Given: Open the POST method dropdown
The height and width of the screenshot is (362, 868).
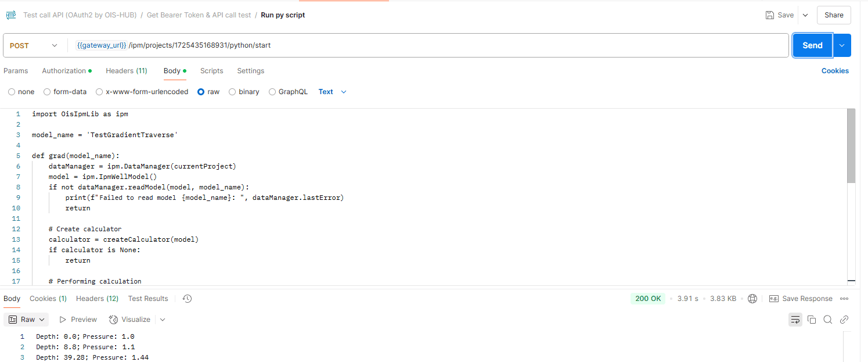Looking at the screenshot, I should point(34,45).
